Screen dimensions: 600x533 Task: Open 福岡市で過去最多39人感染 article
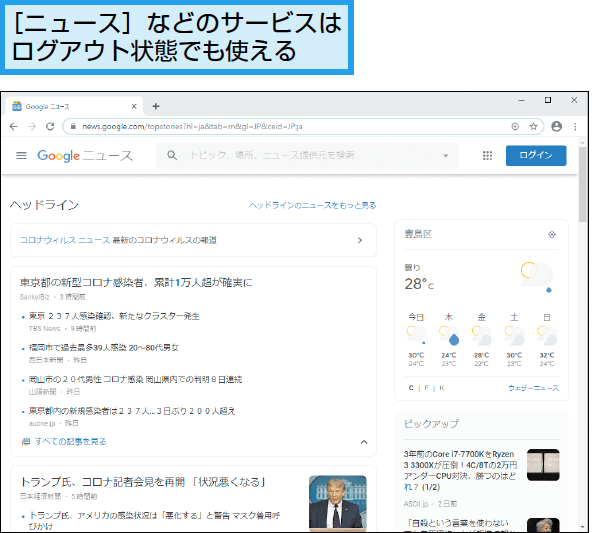[104, 347]
